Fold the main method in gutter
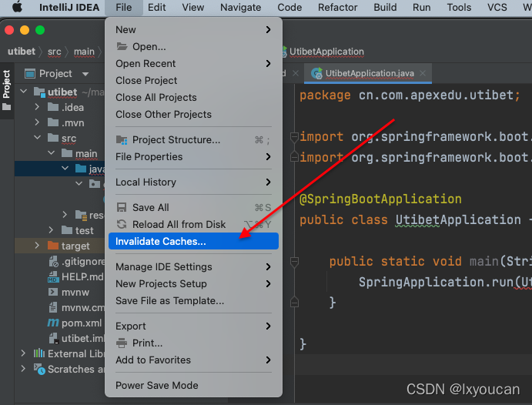Image resolution: width=532 pixels, height=405 pixels. tap(294, 262)
